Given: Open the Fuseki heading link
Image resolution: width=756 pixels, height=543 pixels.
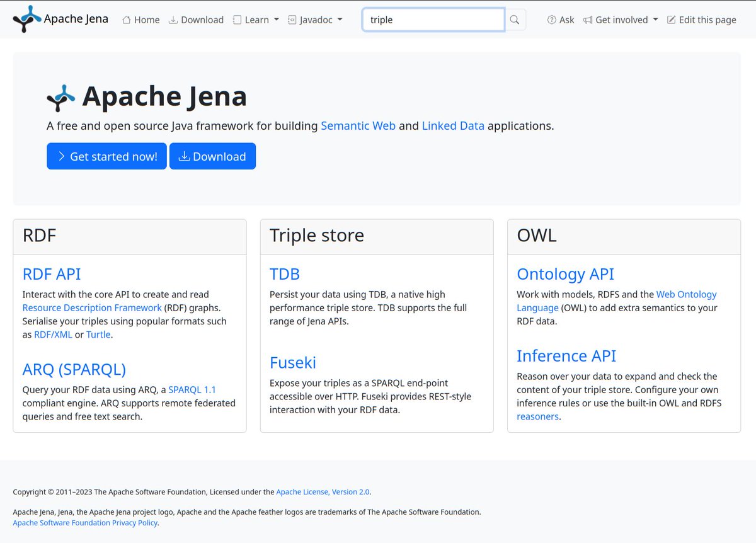Looking at the screenshot, I should tap(293, 363).
